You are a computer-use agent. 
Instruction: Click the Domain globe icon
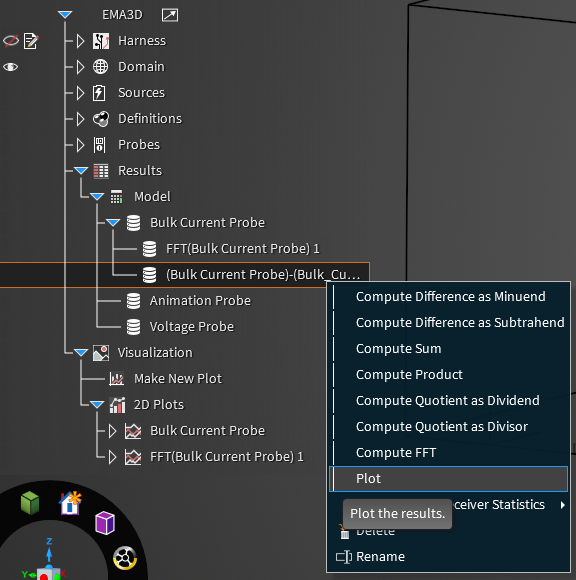[101, 67]
